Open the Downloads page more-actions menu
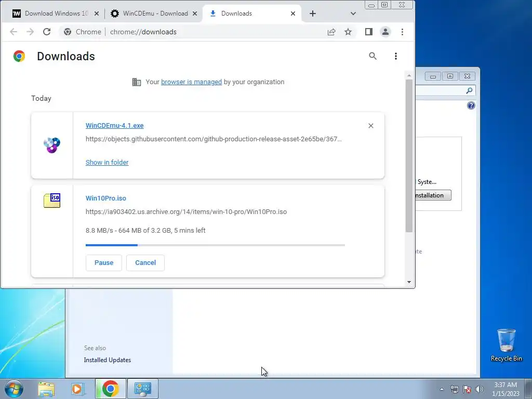Viewport: 532px width, 399px height. coord(395,56)
